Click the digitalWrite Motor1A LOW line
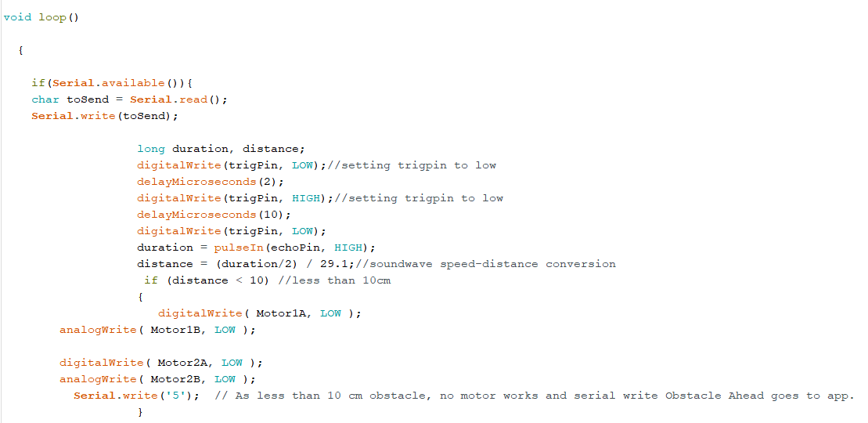 pos(259,313)
